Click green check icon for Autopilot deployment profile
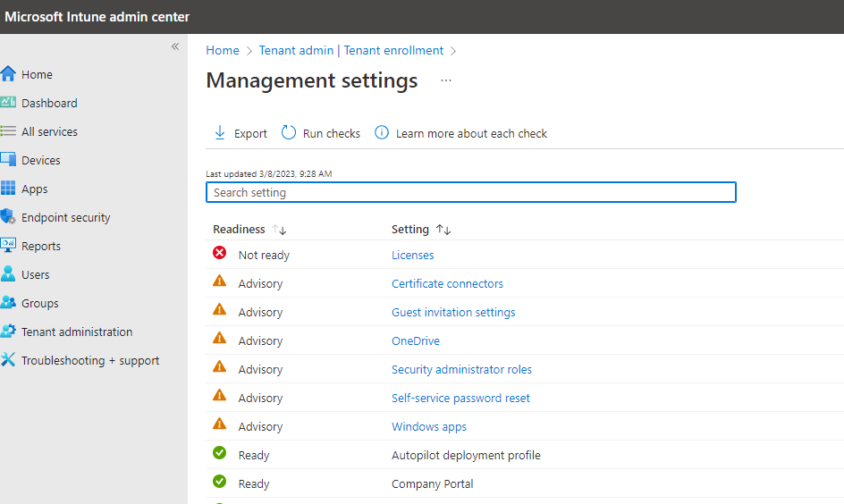This screenshot has width=844, height=504. pos(220,453)
